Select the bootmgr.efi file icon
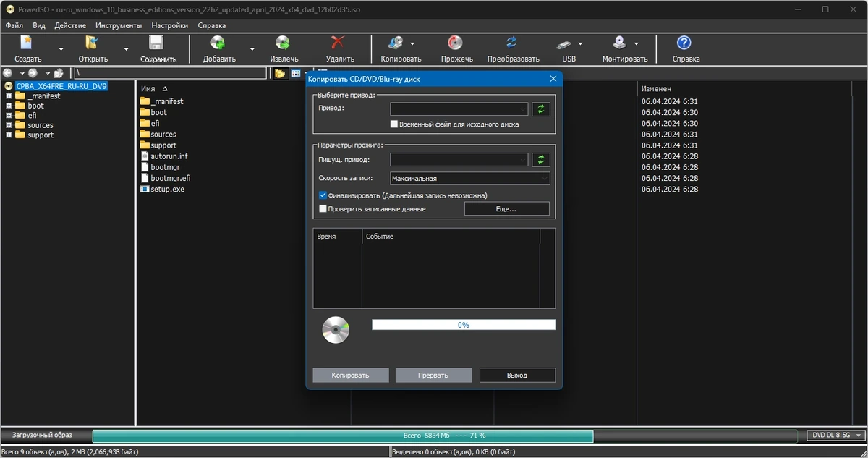The image size is (868, 458). point(145,178)
